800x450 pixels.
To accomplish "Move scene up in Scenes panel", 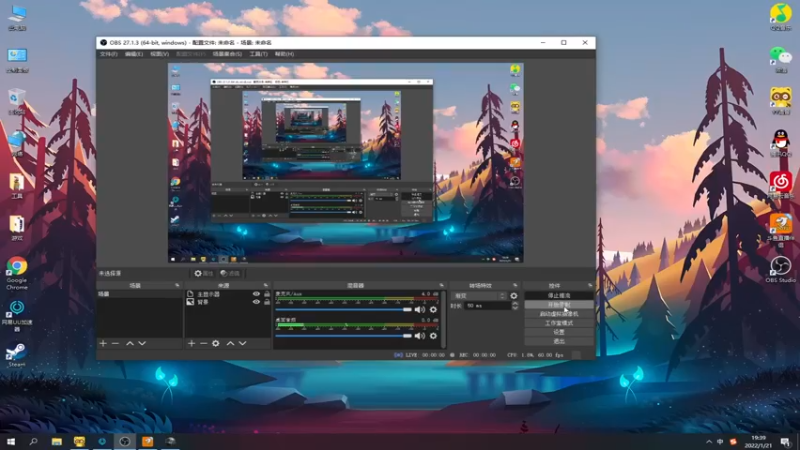I will tap(130, 343).
